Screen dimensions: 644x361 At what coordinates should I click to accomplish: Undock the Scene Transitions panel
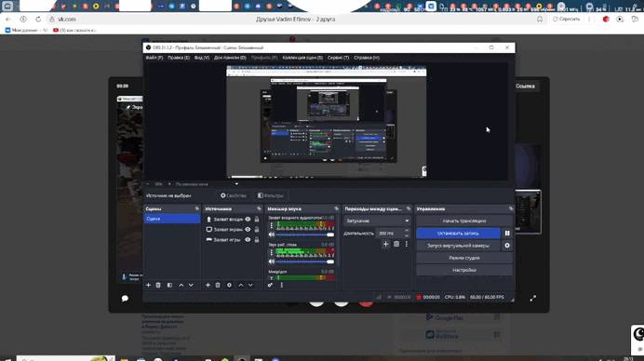[x=409, y=208]
